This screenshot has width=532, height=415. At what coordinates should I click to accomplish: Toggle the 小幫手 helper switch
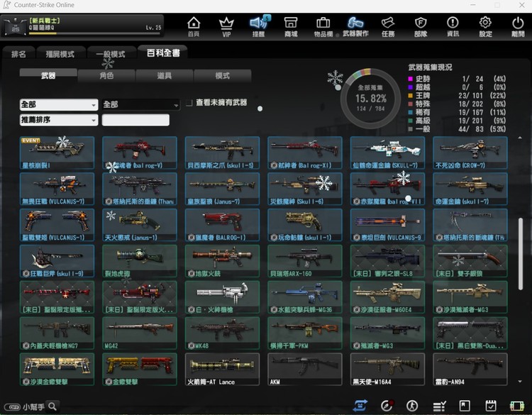pyautogui.click(x=11, y=406)
